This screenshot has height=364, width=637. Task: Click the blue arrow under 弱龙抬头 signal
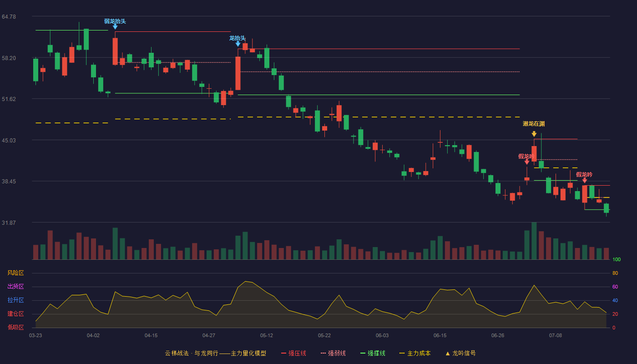[115, 27]
